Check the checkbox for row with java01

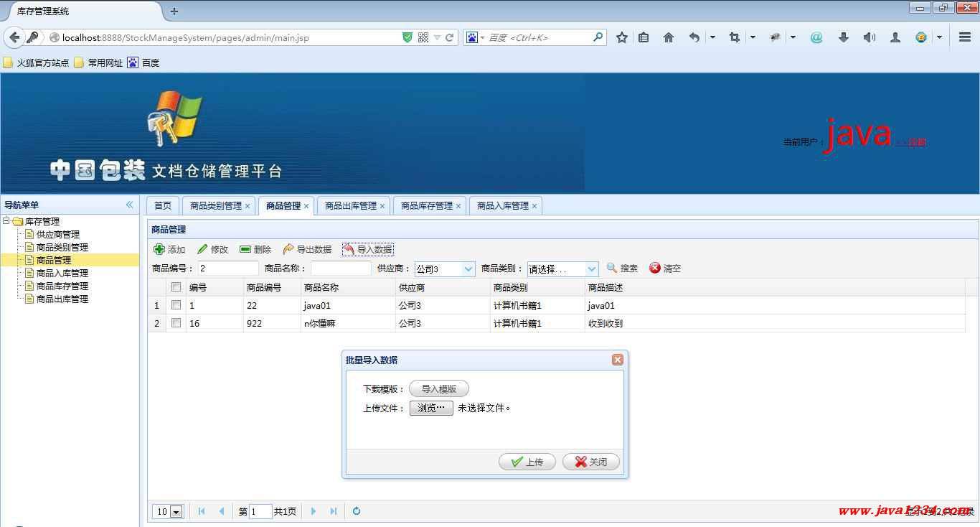176,305
